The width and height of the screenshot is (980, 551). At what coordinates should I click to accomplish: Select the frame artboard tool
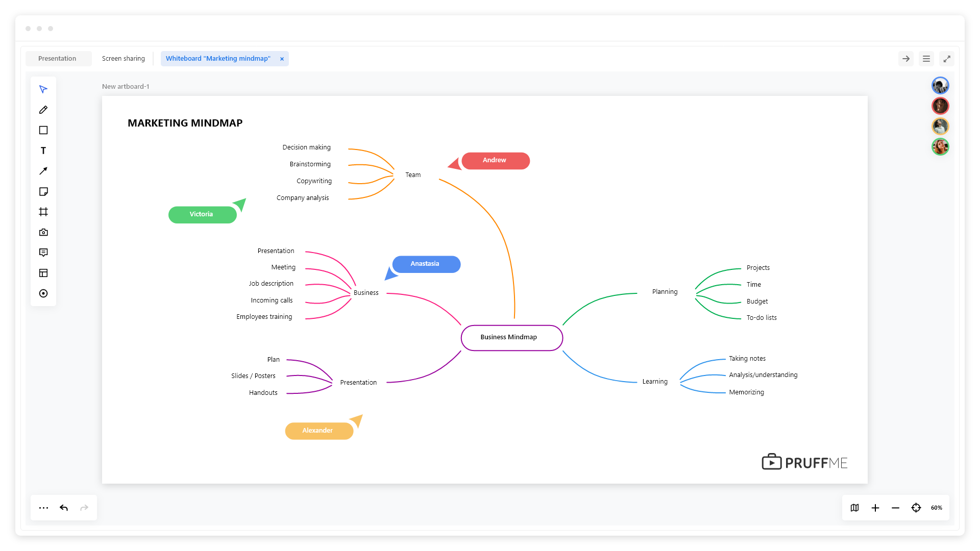click(x=43, y=212)
